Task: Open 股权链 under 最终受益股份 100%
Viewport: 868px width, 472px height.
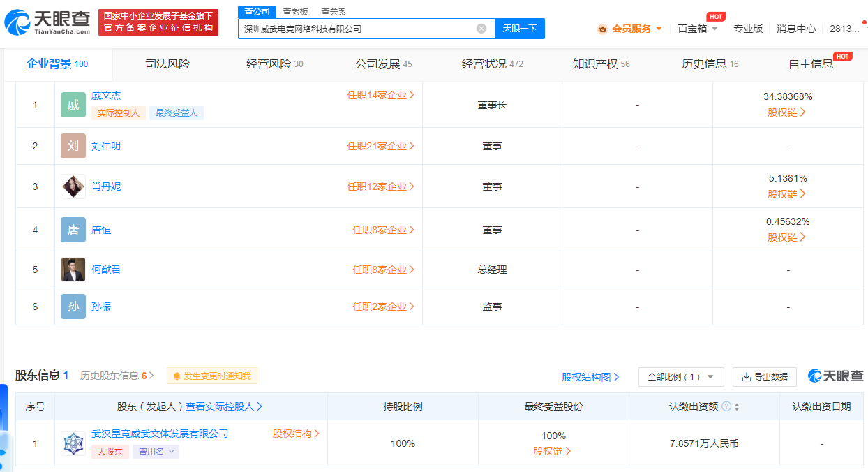Action: click(x=553, y=451)
